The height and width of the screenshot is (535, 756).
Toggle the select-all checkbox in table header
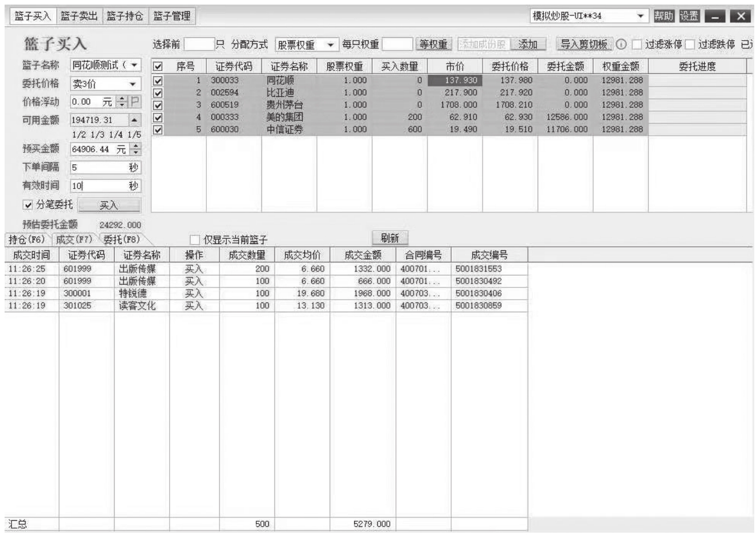point(159,66)
